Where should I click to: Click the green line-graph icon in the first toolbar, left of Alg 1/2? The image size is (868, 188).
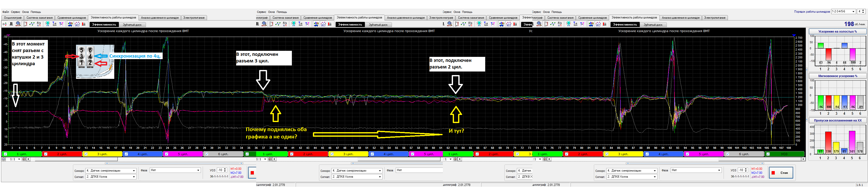(32, 24)
